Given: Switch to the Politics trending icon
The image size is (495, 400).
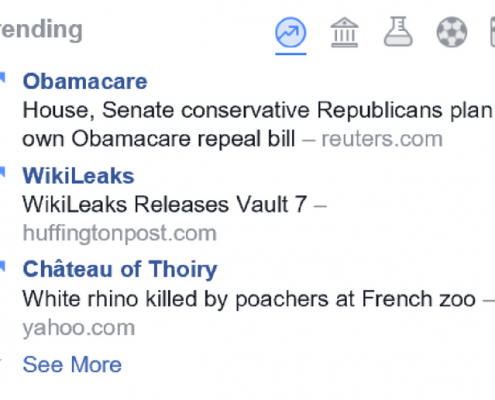Looking at the screenshot, I should coord(344,33).
